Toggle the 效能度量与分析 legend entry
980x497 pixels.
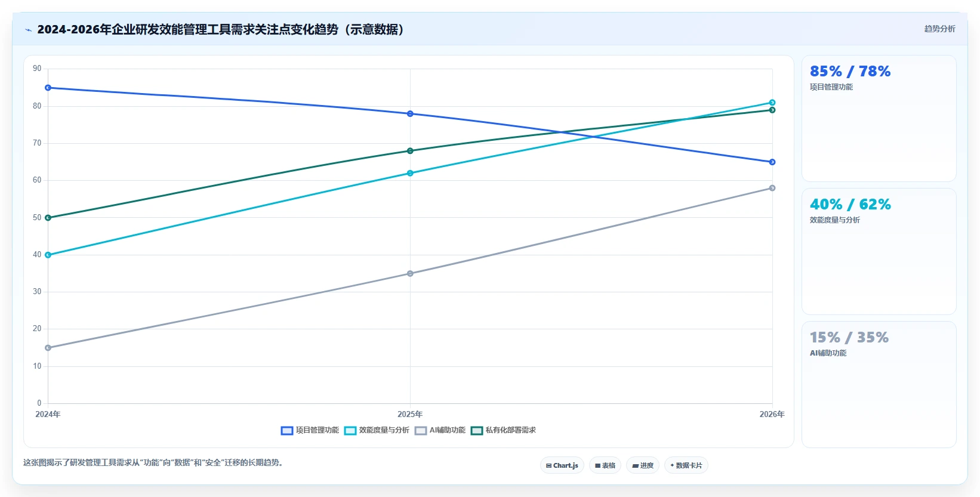pyautogui.click(x=377, y=430)
